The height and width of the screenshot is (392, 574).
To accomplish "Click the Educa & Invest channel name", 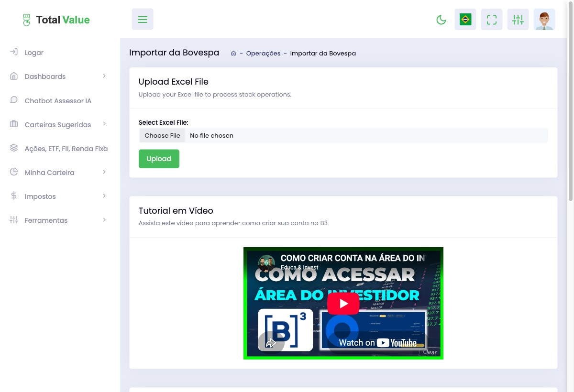I will (x=299, y=267).
